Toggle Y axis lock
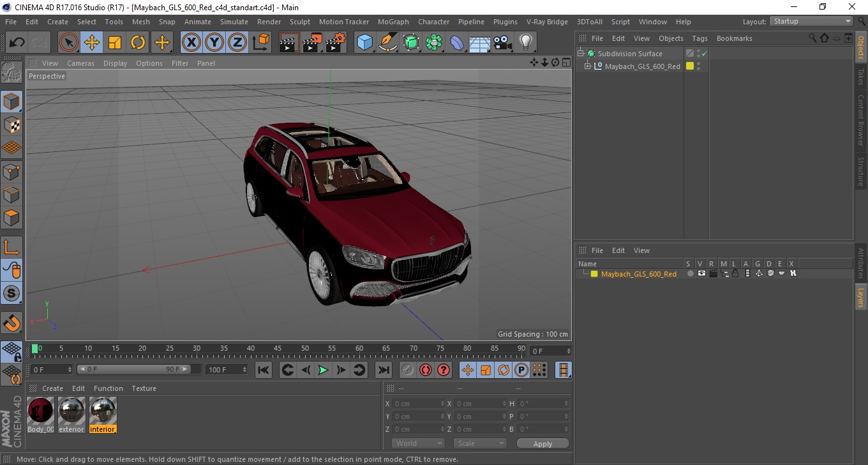868x465 pixels. 214,43
